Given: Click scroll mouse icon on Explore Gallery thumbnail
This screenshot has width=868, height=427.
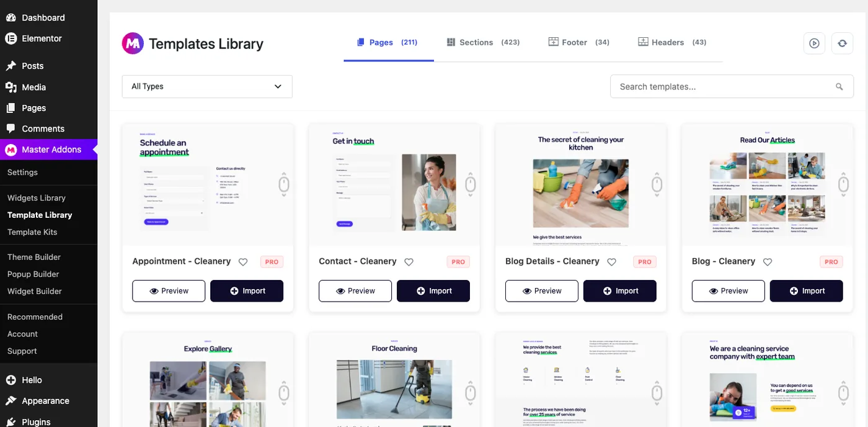Looking at the screenshot, I should (284, 393).
